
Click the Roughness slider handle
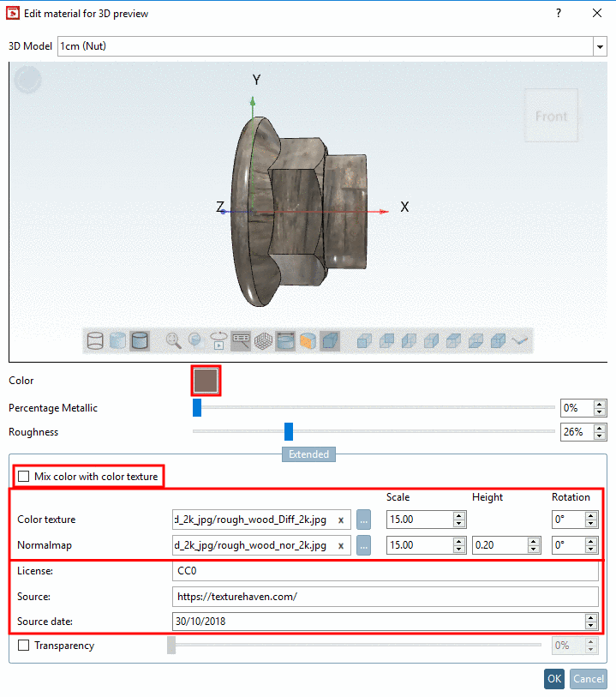(289, 432)
